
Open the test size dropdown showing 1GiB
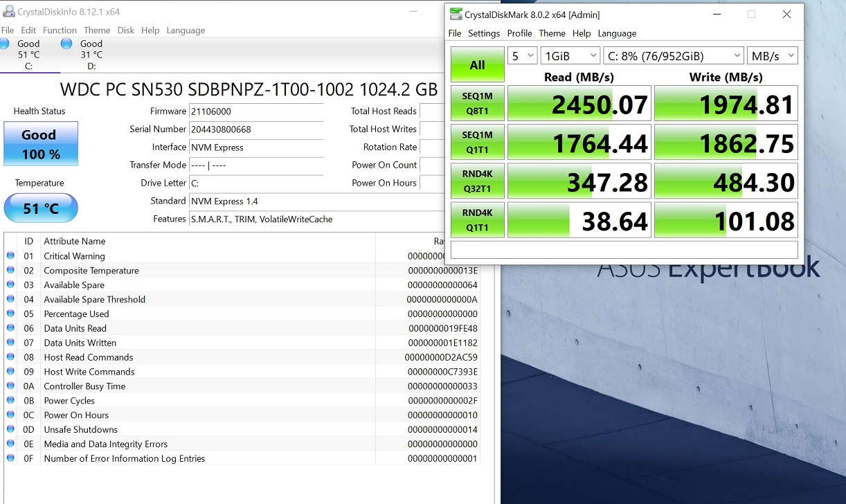[570, 56]
